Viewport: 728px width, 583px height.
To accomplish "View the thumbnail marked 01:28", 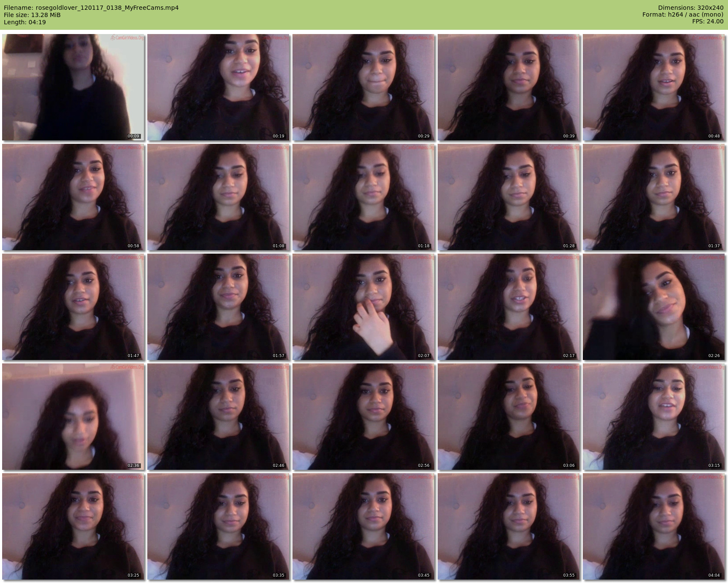I will click(509, 197).
